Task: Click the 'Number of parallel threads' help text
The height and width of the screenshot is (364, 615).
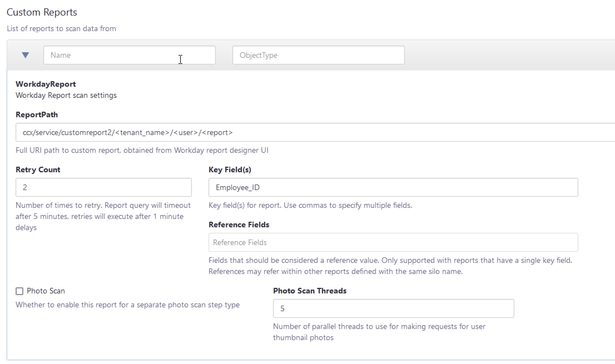Action: pos(379,332)
